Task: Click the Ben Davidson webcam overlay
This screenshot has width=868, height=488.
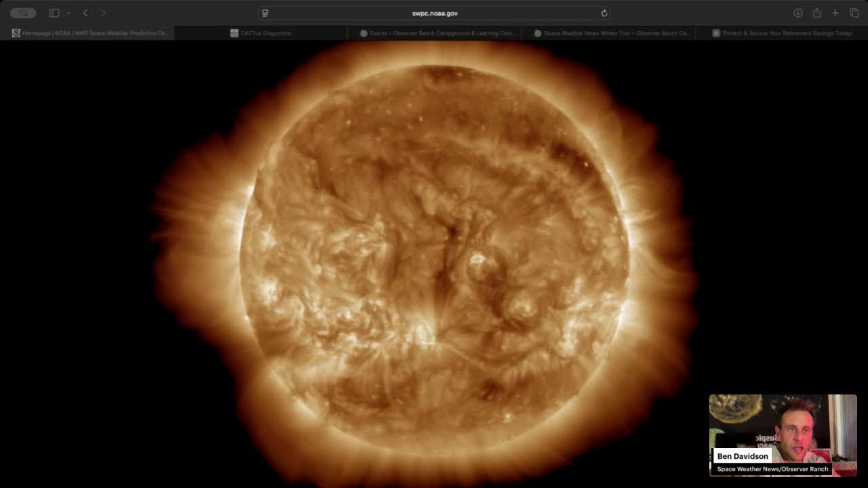Action: click(x=783, y=435)
